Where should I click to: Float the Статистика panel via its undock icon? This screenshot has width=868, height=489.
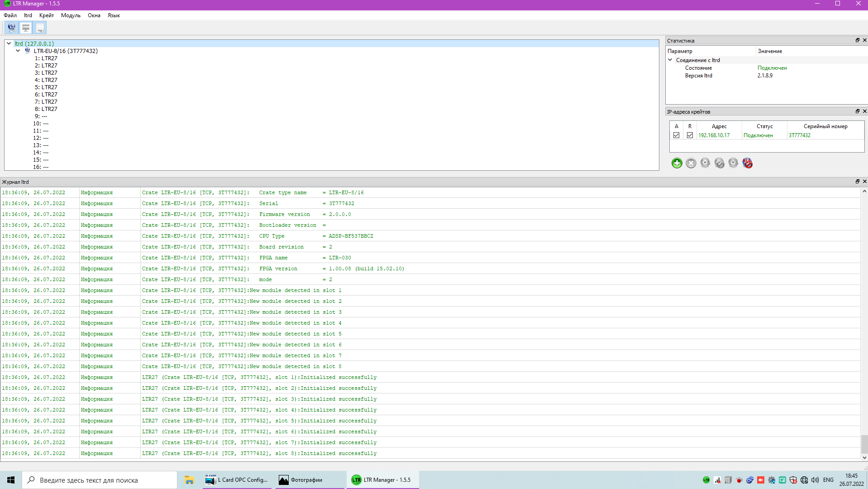[x=857, y=40]
